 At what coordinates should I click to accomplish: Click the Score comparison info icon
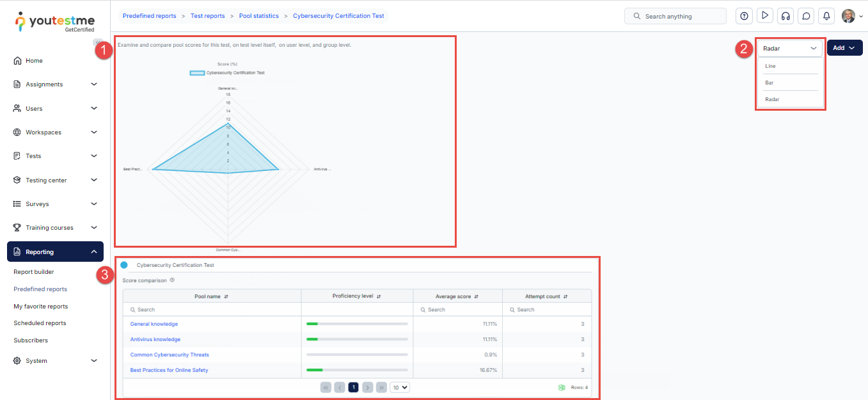click(173, 280)
